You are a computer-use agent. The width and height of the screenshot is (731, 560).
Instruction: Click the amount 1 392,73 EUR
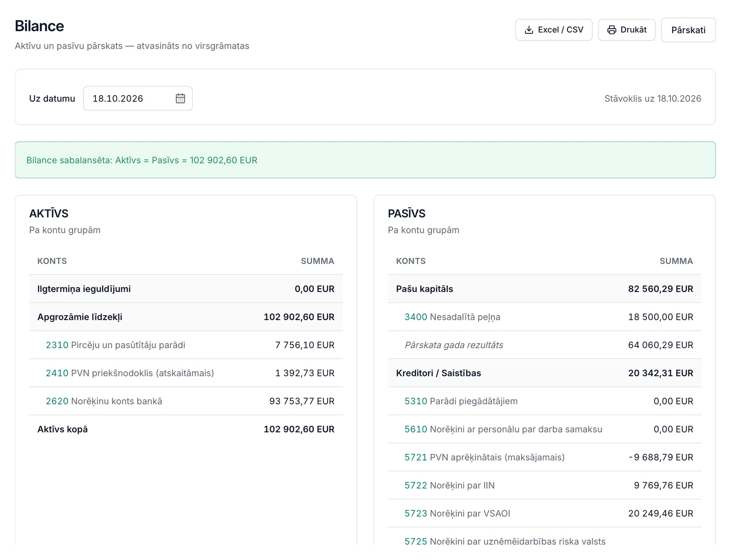(x=305, y=373)
